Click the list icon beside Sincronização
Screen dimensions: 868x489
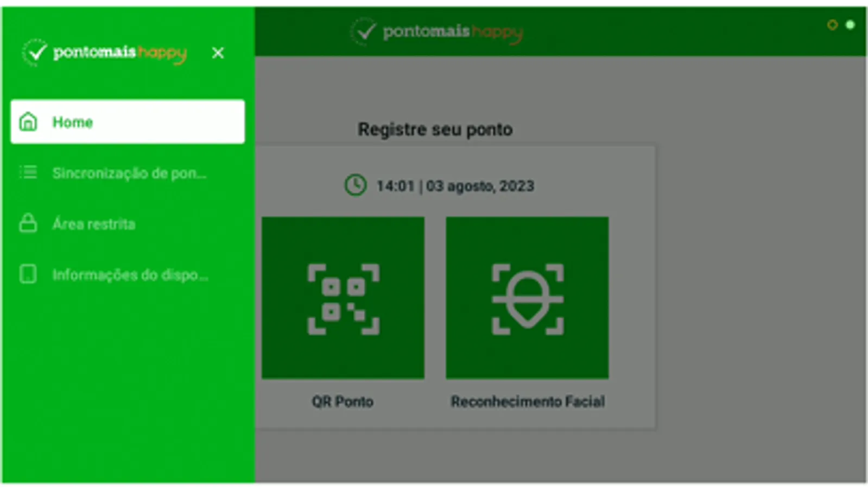(28, 172)
